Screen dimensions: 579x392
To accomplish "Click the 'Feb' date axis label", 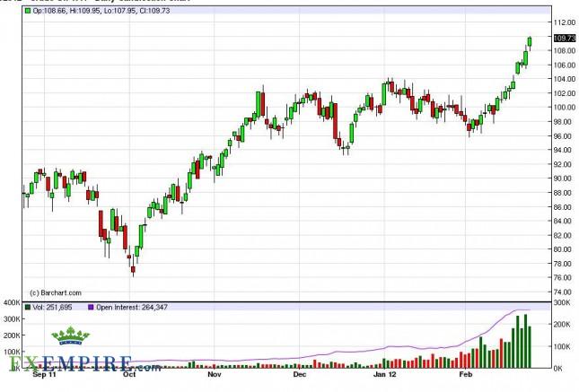I will [x=465, y=375].
